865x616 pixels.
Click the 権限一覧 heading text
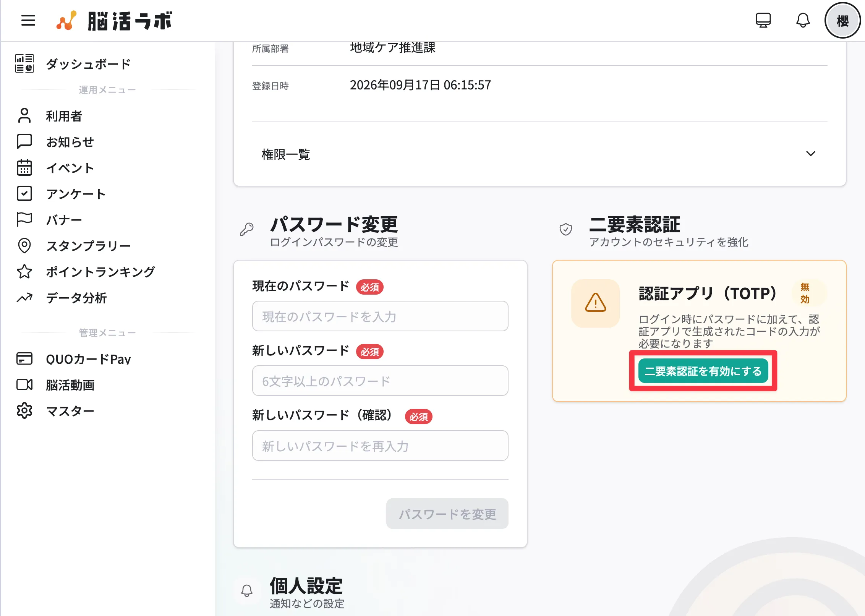coord(286,154)
